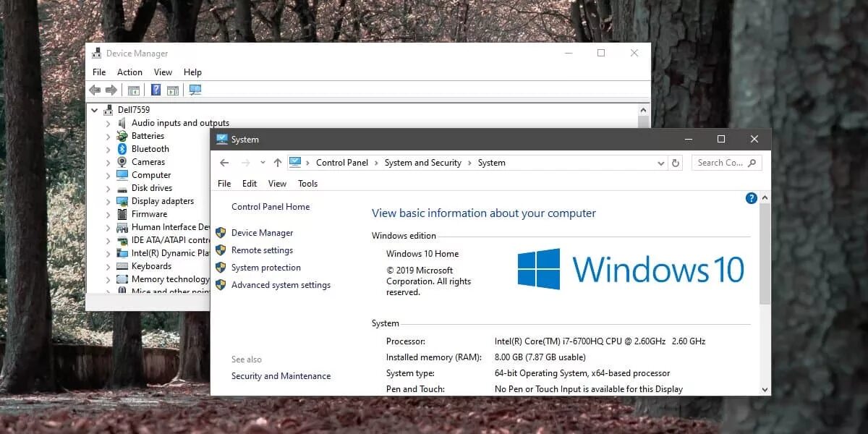Open the address bar history dropdown arrow

[660, 163]
